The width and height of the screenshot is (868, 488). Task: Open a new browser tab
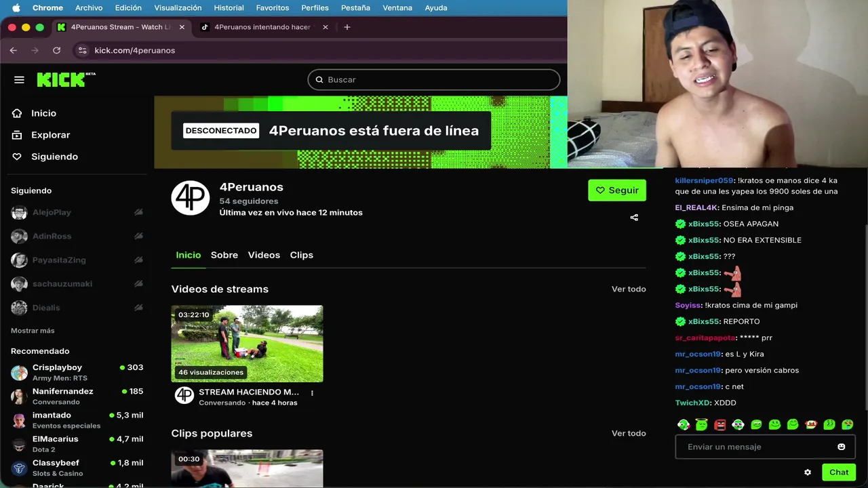(x=347, y=27)
